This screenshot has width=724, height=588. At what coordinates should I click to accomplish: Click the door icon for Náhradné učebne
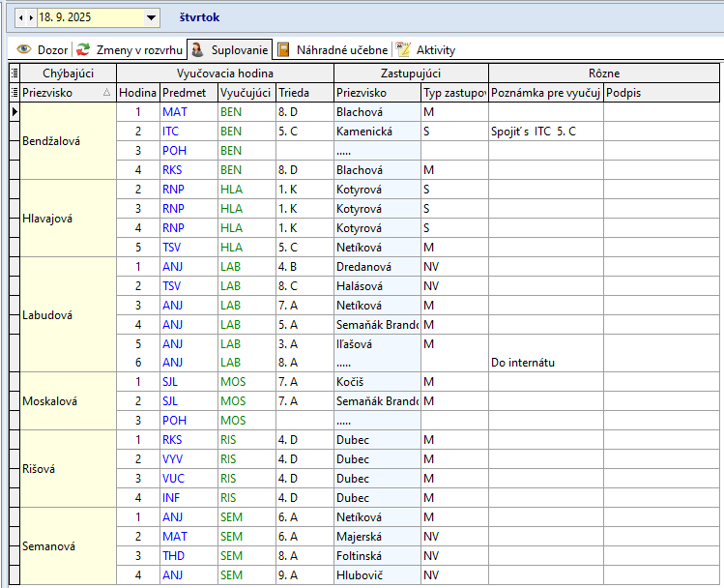(284, 49)
